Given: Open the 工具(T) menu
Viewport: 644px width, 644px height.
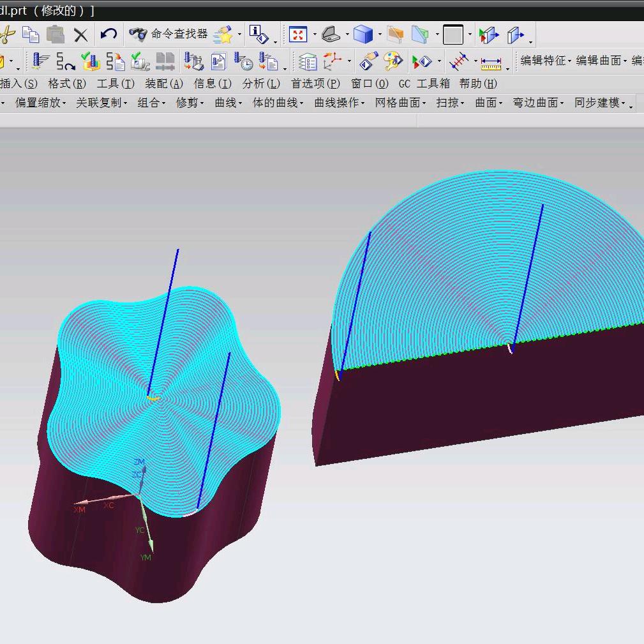Looking at the screenshot, I should [x=116, y=84].
